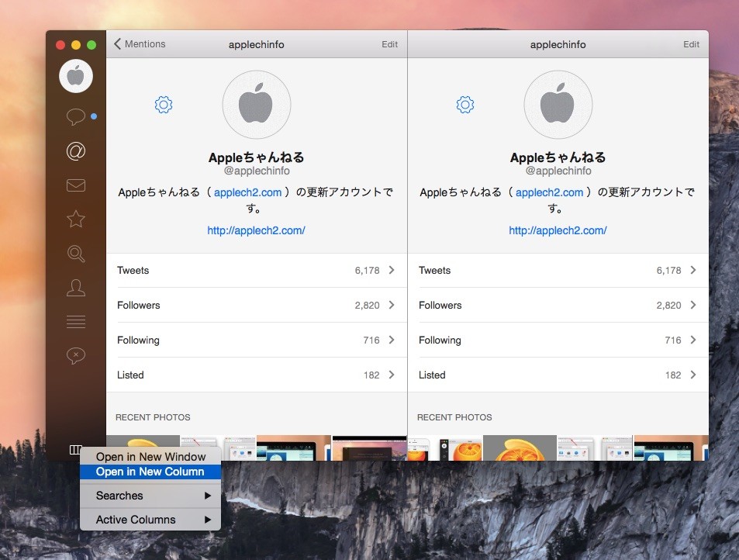739x560 pixels.
Task: Expand Listed chevron in right column
Action: (693, 375)
